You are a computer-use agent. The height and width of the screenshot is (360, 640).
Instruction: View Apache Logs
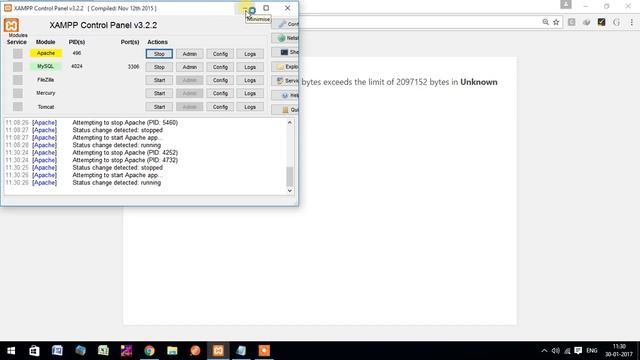click(x=250, y=54)
